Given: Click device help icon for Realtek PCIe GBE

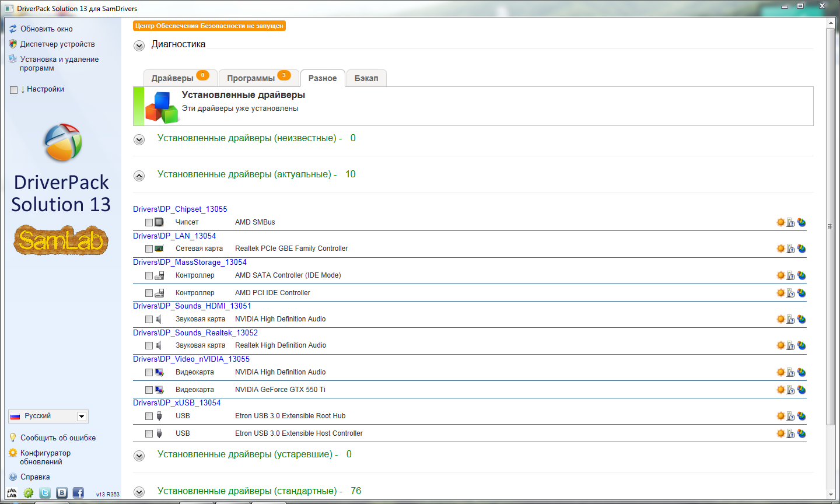Looking at the screenshot, I should click(791, 249).
